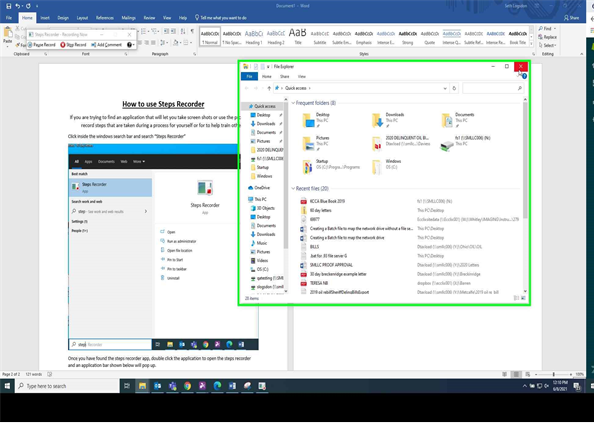Open Steps Recorder help dropdown
Viewport: 594px width, 437px height.
tap(131, 45)
